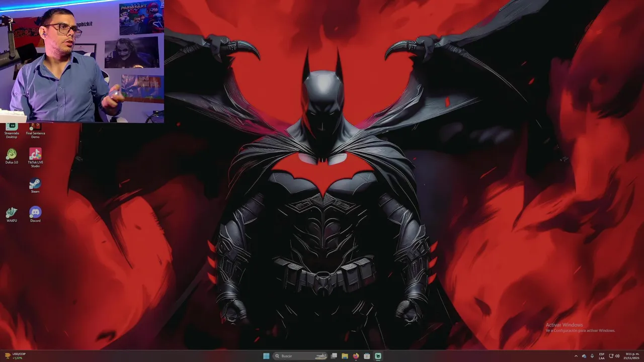This screenshot has width=644, height=362.
Task: Select the Steam desktop icon
Action: click(35, 186)
